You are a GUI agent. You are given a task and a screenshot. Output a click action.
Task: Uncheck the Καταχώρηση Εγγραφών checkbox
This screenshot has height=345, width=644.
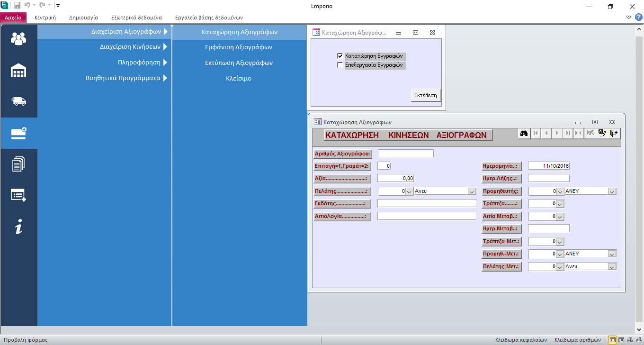click(x=340, y=56)
